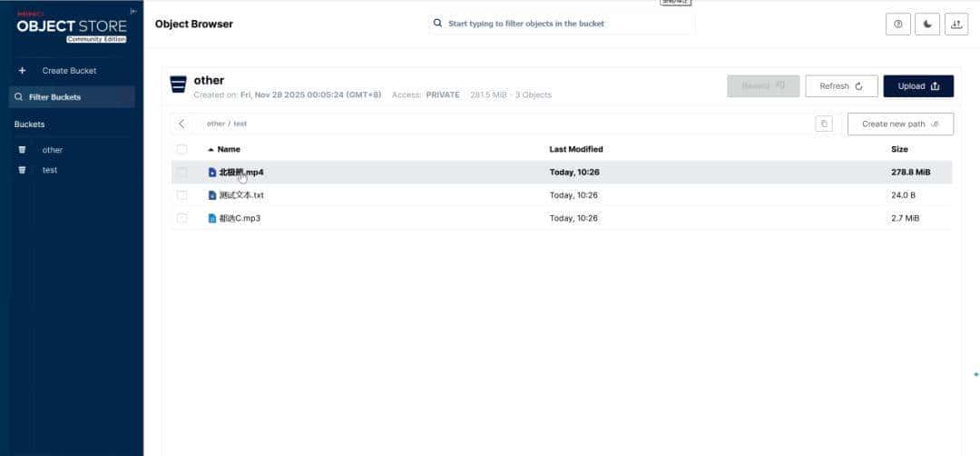Image resolution: width=980 pixels, height=456 pixels.
Task: Click 'Today, 10:26' in the .txt row
Action: 573,195
